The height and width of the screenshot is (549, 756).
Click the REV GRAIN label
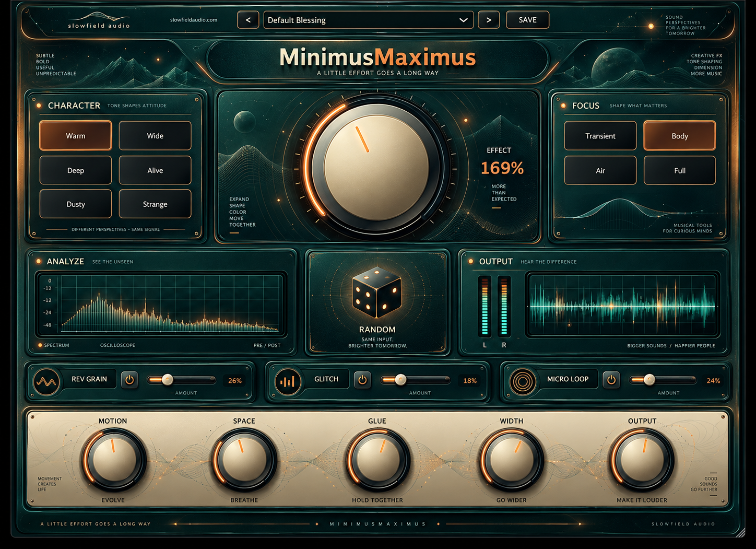click(89, 379)
